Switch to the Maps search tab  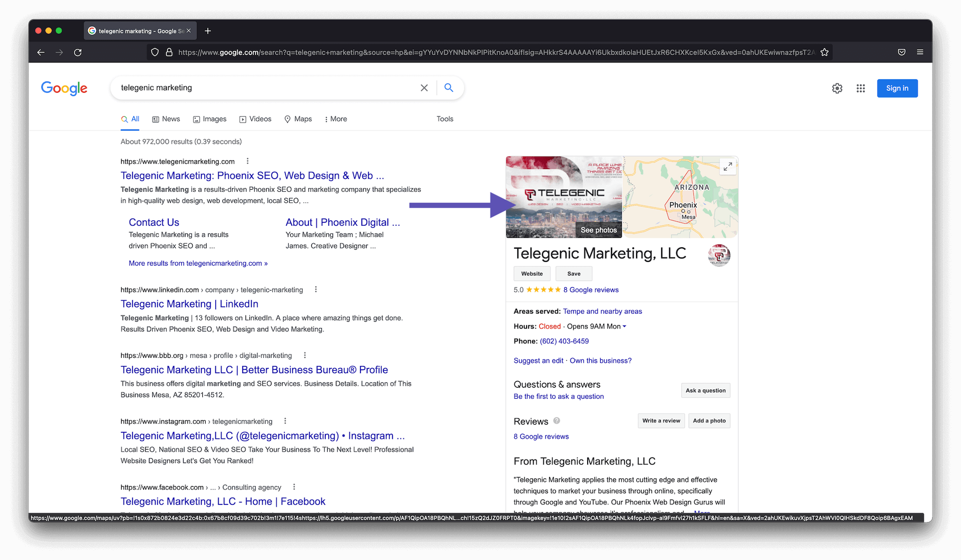coord(298,119)
